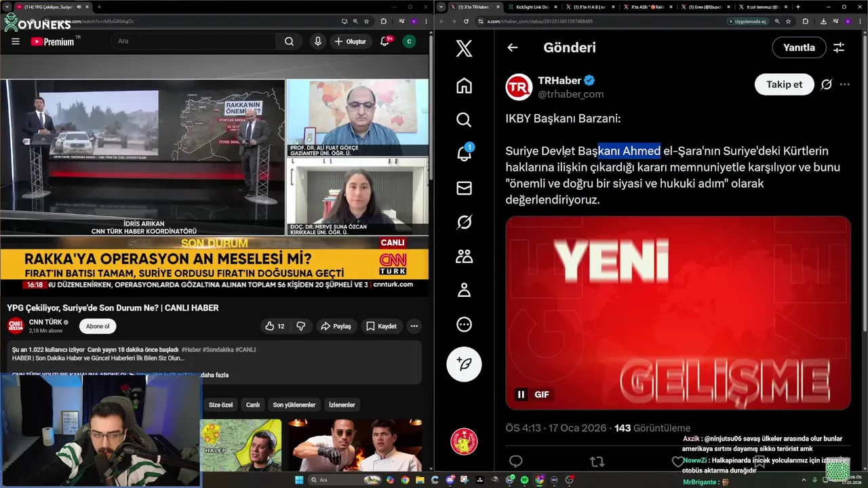Open YouTube notifications bell

coord(385,41)
